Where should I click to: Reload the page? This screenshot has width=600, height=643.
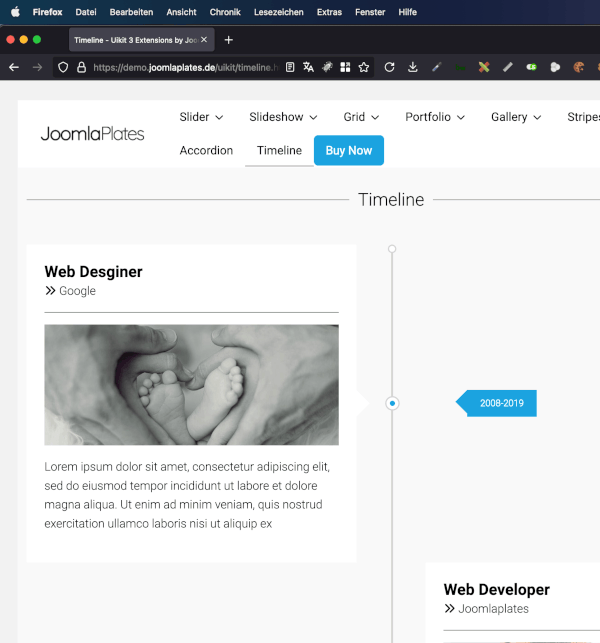(390, 67)
